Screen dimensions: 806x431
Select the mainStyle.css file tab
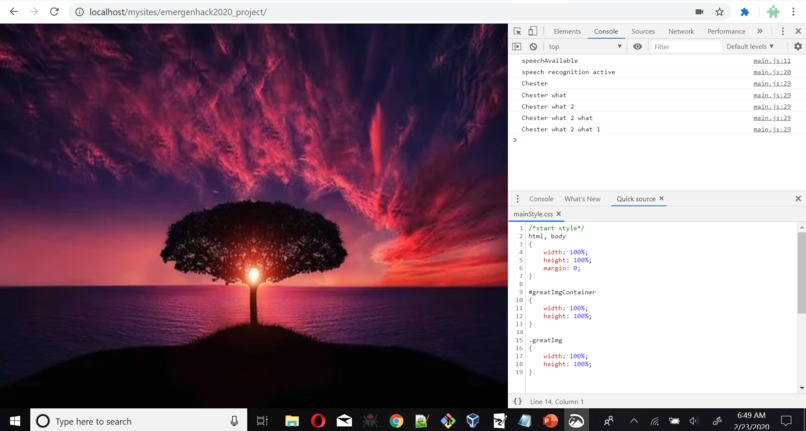(533, 213)
